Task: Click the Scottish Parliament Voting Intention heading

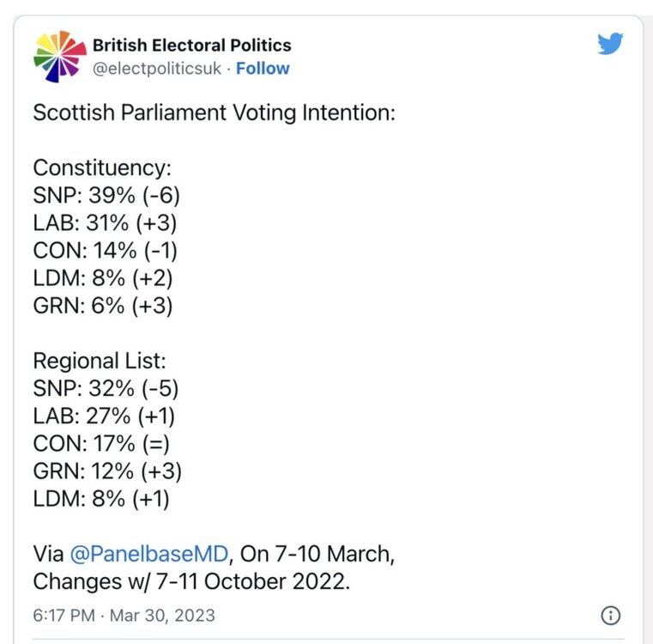Action: 215,112
